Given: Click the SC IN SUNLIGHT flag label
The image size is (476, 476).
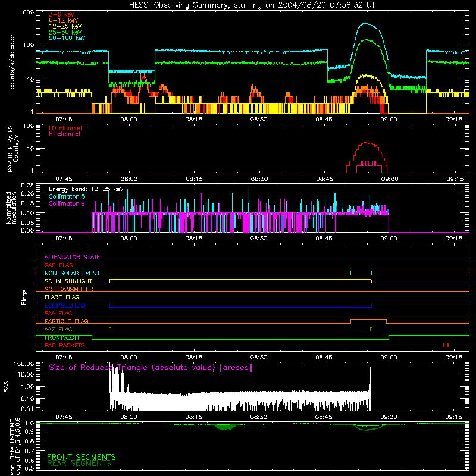Looking at the screenshot, I should (68, 281).
